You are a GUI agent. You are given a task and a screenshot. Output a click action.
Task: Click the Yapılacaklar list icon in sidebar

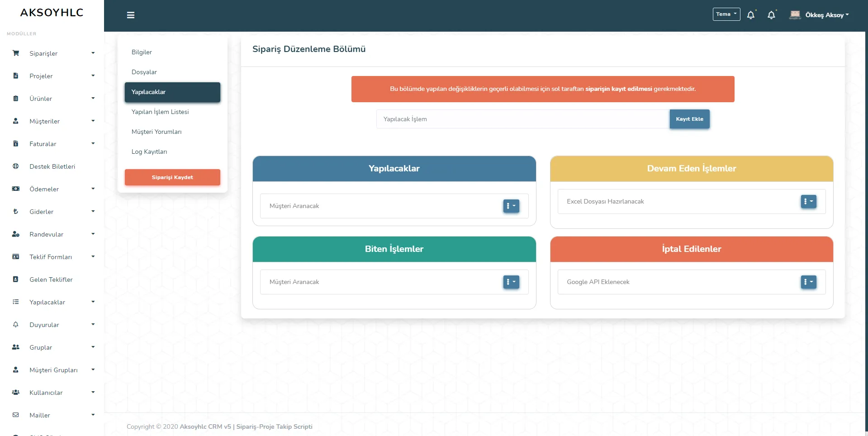click(x=16, y=302)
